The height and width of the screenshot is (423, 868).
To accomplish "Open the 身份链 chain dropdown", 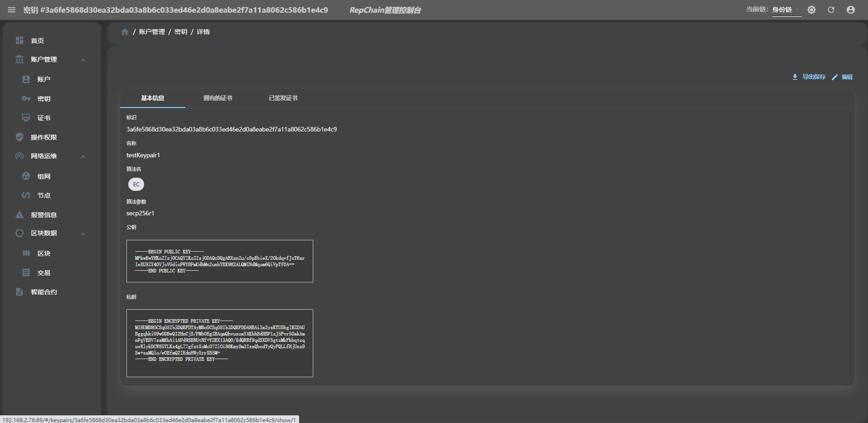I will [x=786, y=10].
